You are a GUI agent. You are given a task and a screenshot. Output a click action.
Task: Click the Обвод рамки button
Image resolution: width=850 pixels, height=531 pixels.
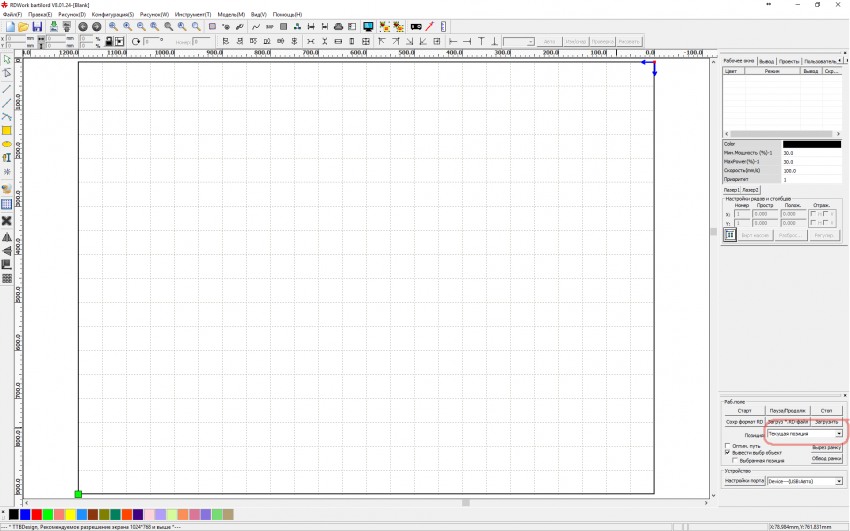(826, 458)
